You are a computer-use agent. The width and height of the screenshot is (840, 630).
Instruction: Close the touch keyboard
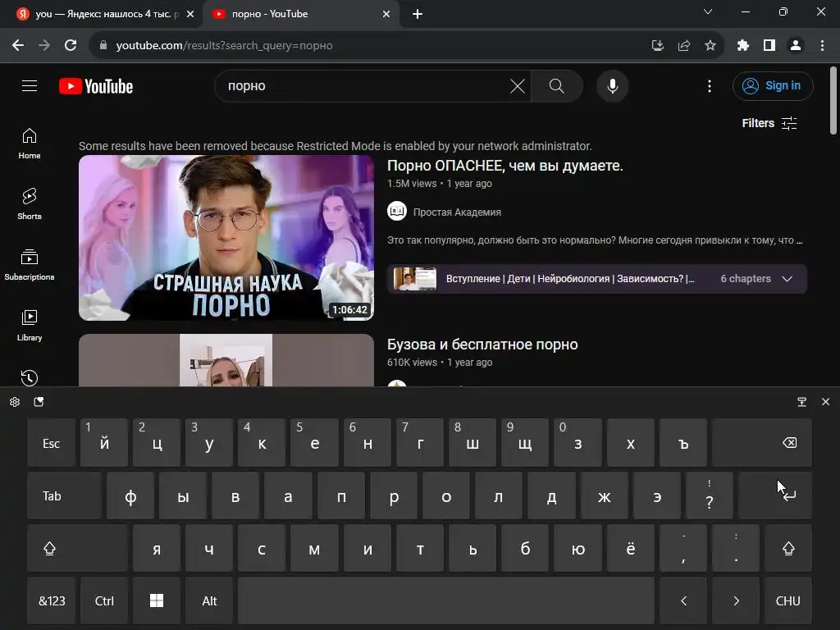[825, 402]
